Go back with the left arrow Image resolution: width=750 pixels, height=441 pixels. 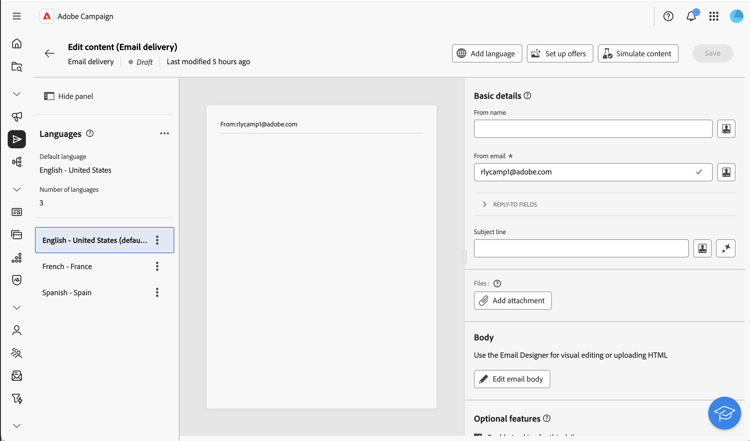coord(49,53)
